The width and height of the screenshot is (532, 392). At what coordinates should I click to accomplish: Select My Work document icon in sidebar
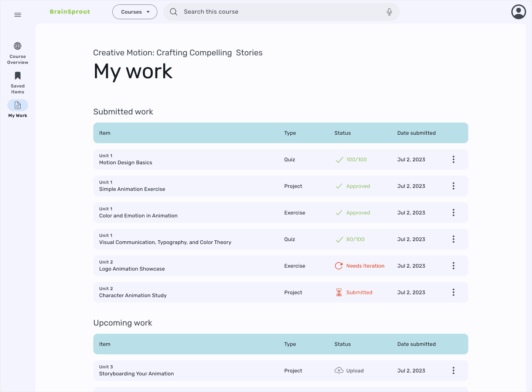pos(18,105)
